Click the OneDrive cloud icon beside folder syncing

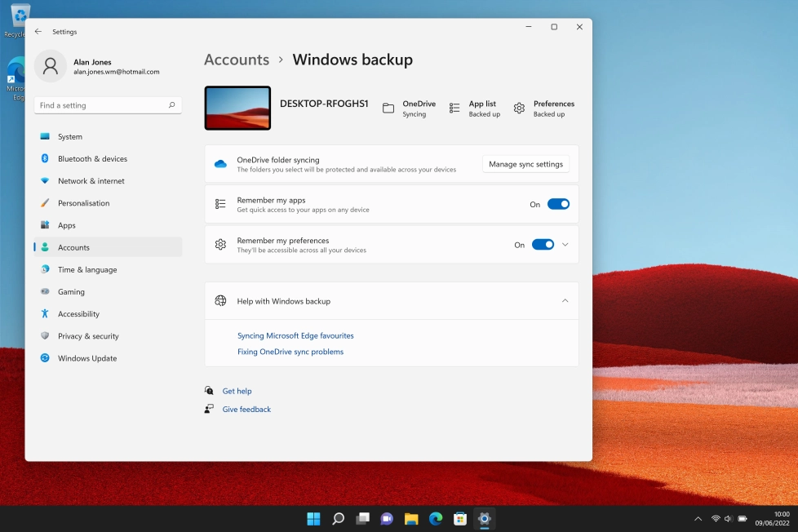pos(220,163)
